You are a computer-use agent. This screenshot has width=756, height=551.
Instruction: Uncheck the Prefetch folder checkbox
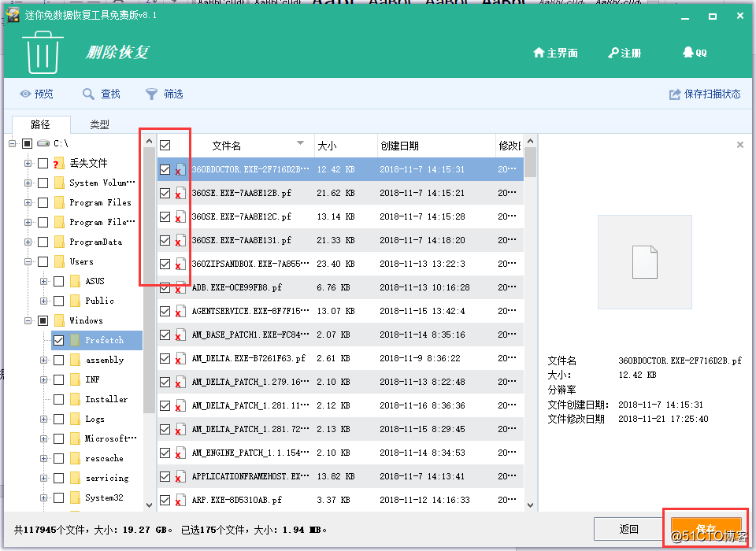[58, 340]
